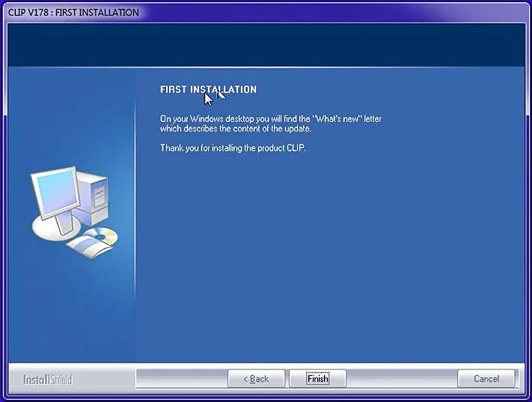Viewport: 532px width, 402px height.
Task: Cancel the CLIP installation wizard
Action: tap(486, 379)
